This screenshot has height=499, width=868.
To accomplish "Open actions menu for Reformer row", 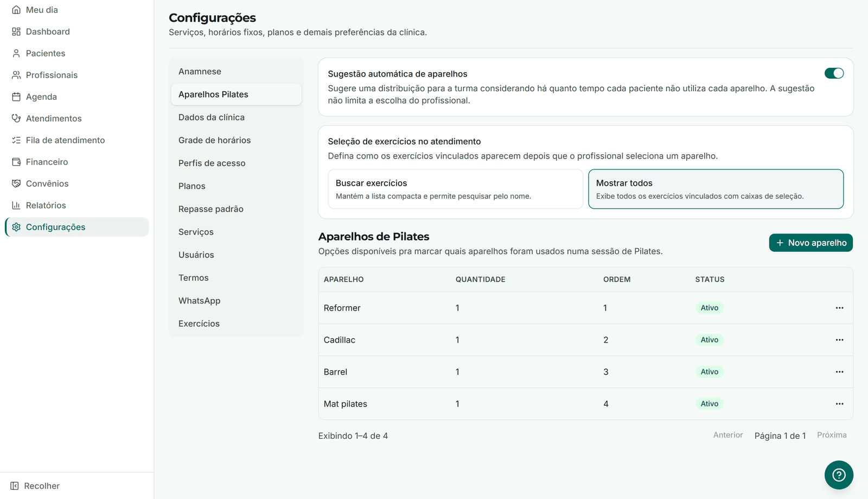I will [x=839, y=308].
